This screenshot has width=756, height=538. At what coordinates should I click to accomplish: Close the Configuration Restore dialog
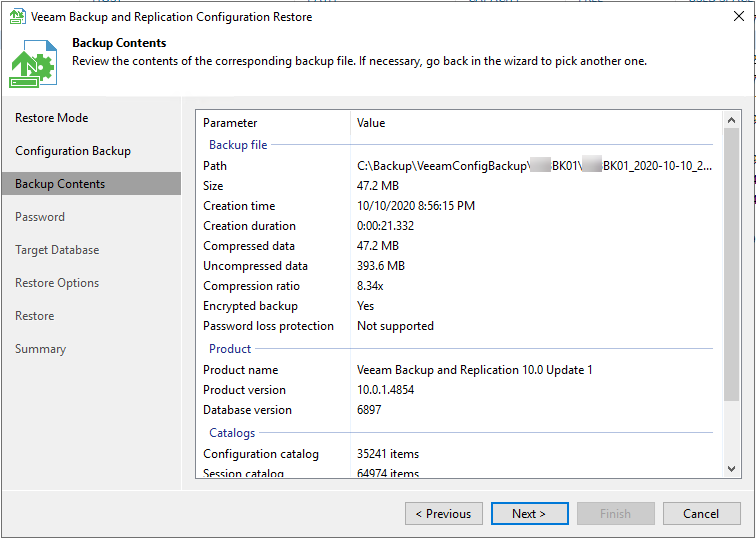[738, 16]
